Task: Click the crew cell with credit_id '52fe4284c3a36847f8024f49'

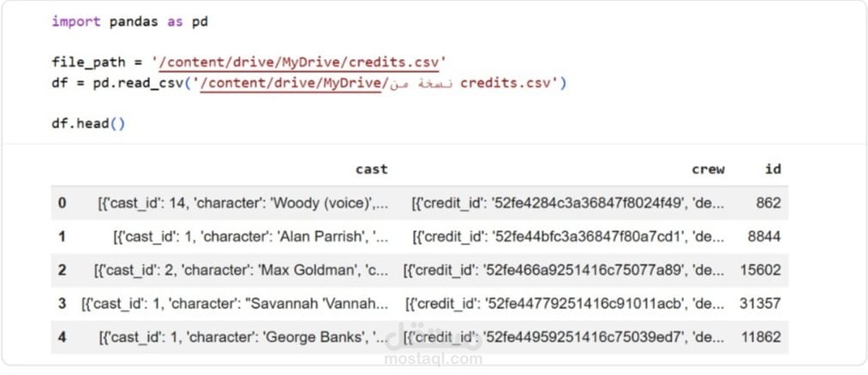Action: coord(567,203)
